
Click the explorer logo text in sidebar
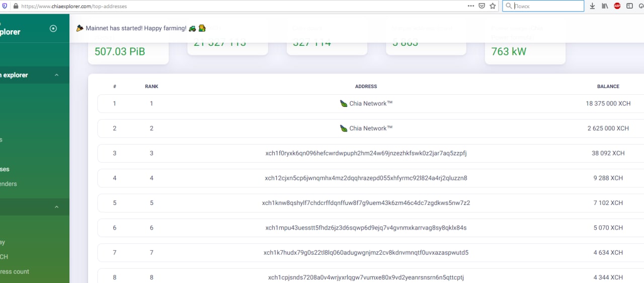click(x=10, y=32)
